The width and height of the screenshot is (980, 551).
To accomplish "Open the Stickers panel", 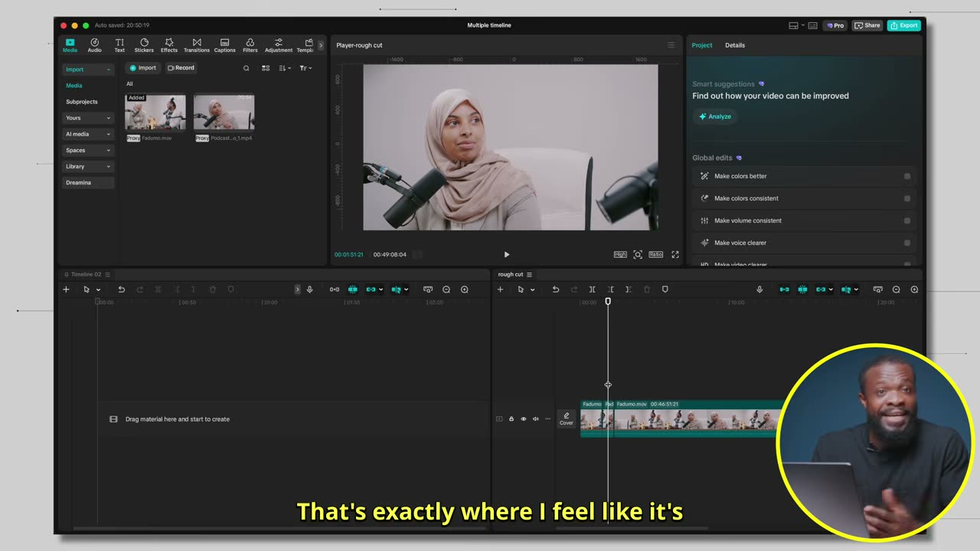I will coord(144,45).
